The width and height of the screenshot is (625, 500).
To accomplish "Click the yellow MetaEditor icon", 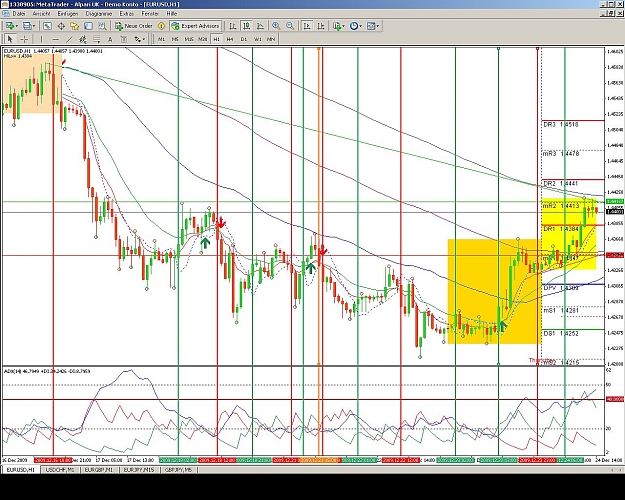I will tap(161, 26).
